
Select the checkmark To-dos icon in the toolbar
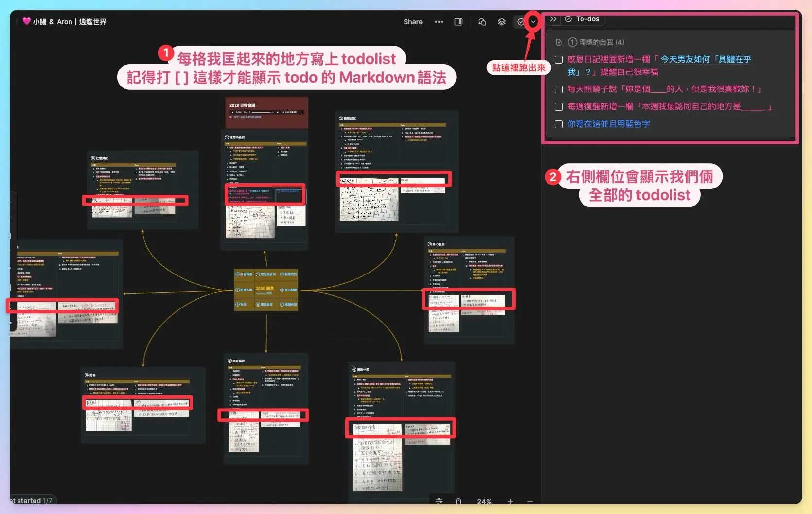(x=521, y=22)
